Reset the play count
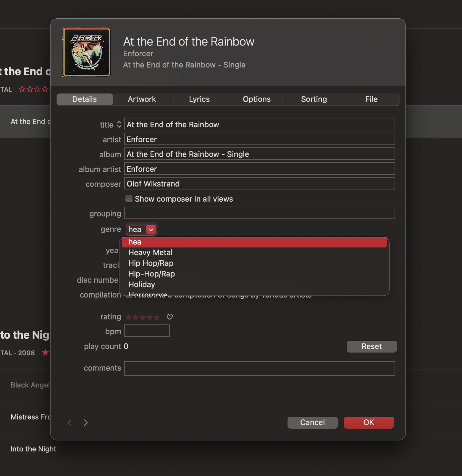Image resolution: width=462 pixels, height=476 pixels. tap(371, 346)
